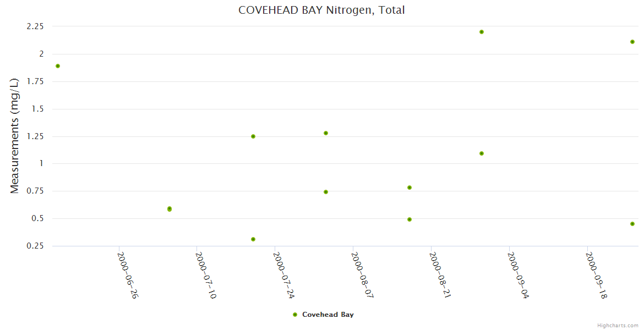Click the rightmost point below 0.5 mg/L
The height and width of the screenshot is (330, 644).
pyautogui.click(x=632, y=224)
